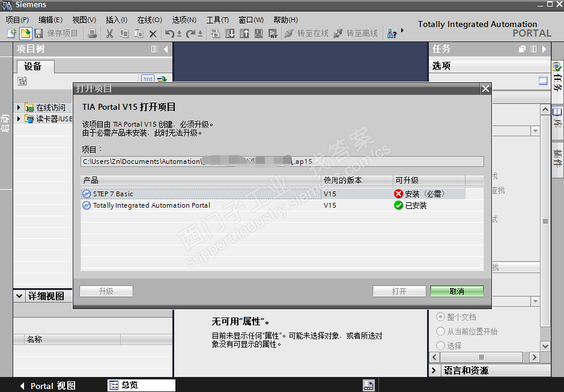Image resolution: width=564 pixels, height=392 pixels.
Task: Click task panel vertical scrollbar down arrow
Action: (x=545, y=346)
